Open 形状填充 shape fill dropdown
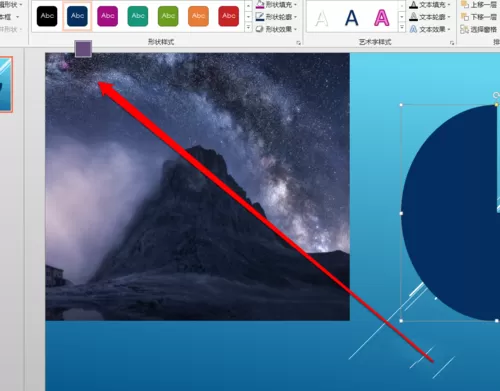The image size is (500, 391). tap(281, 4)
